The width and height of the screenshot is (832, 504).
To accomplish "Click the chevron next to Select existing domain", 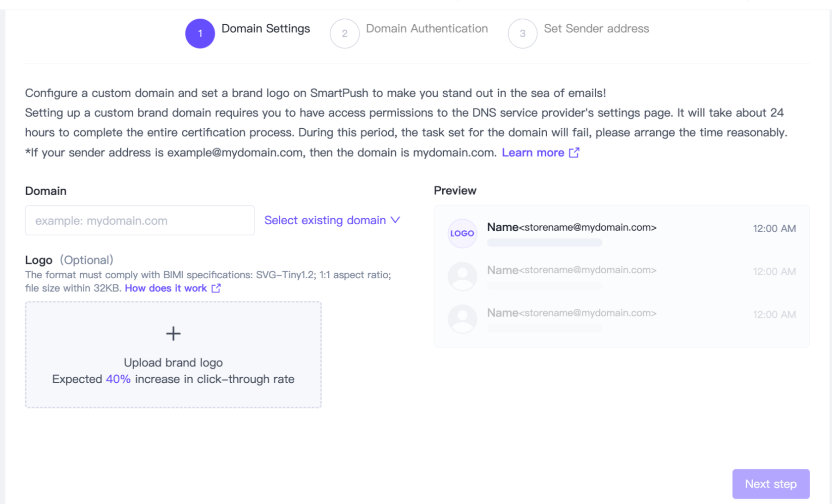I will (395, 220).
